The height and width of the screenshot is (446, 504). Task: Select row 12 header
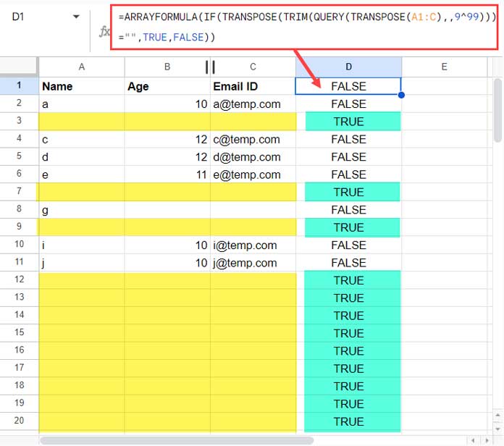click(x=19, y=279)
